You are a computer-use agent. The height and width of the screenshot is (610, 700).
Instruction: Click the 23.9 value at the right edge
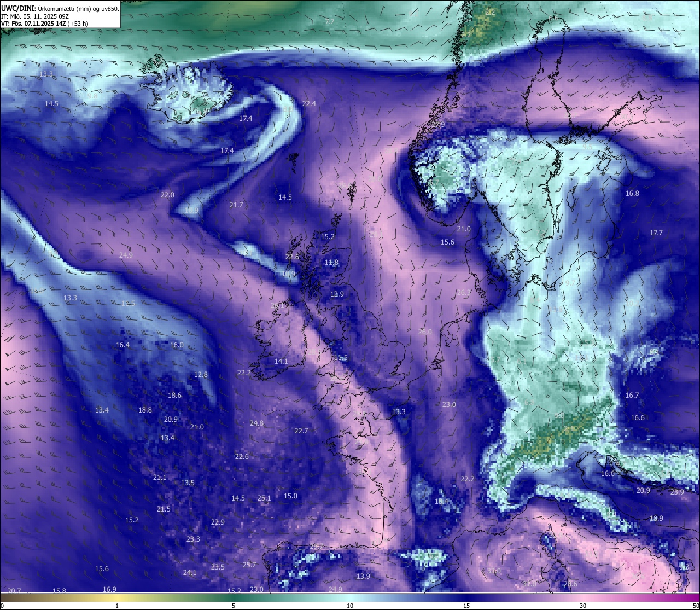(x=677, y=492)
